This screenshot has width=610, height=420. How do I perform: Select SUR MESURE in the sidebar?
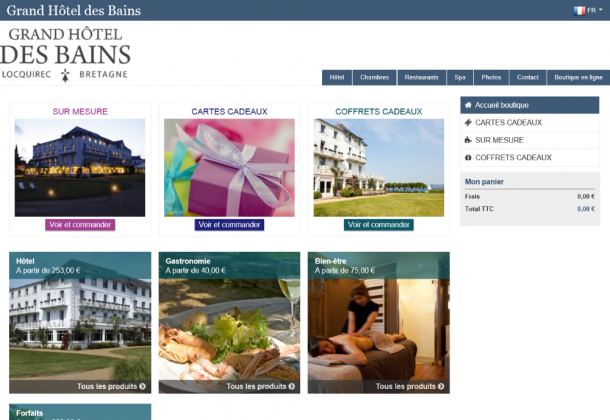529,140
